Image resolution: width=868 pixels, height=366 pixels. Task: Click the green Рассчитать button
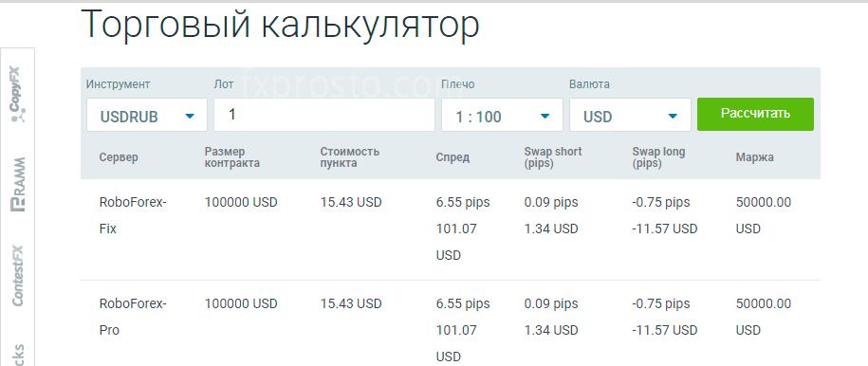(755, 114)
